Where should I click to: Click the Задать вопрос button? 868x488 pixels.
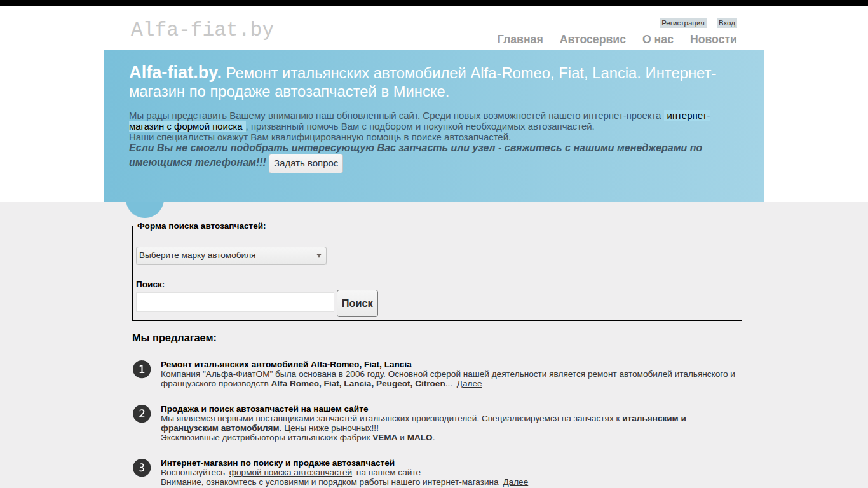pos(306,163)
